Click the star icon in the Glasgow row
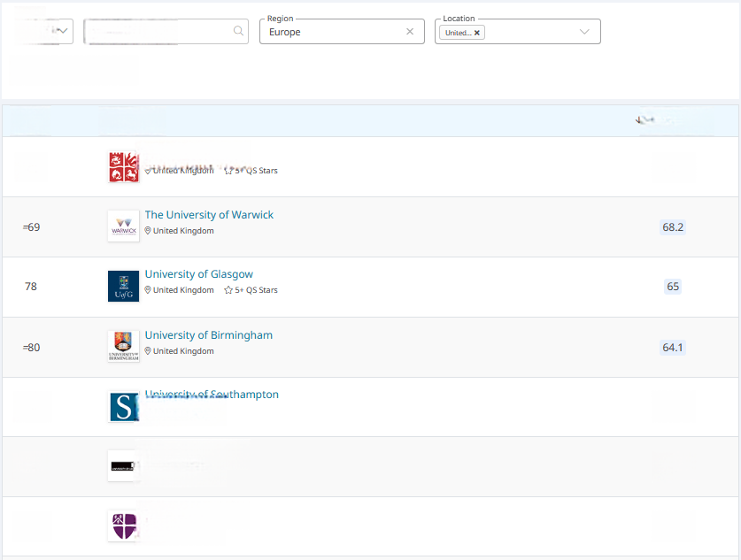 tap(228, 290)
